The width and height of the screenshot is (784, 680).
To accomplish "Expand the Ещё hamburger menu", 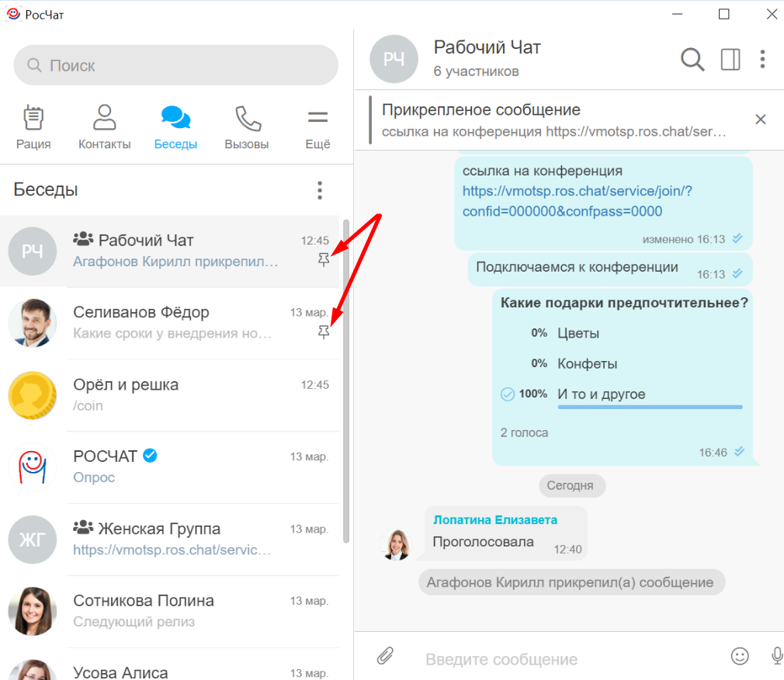I will [317, 127].
